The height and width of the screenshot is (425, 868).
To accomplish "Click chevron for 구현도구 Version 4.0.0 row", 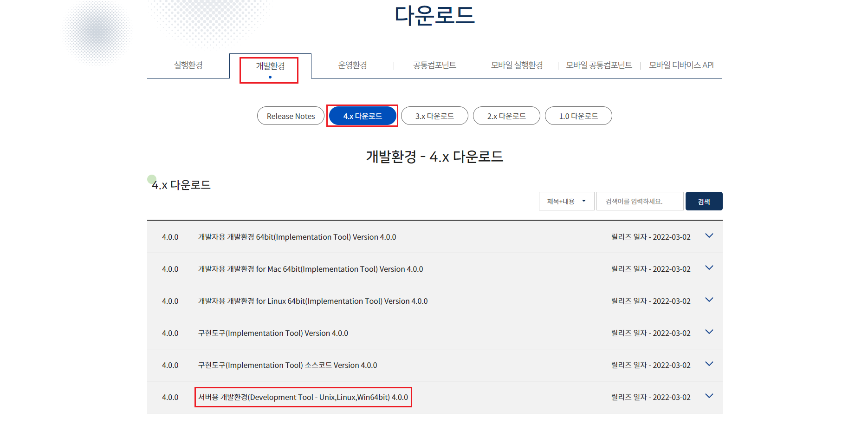I will point(709,332).
